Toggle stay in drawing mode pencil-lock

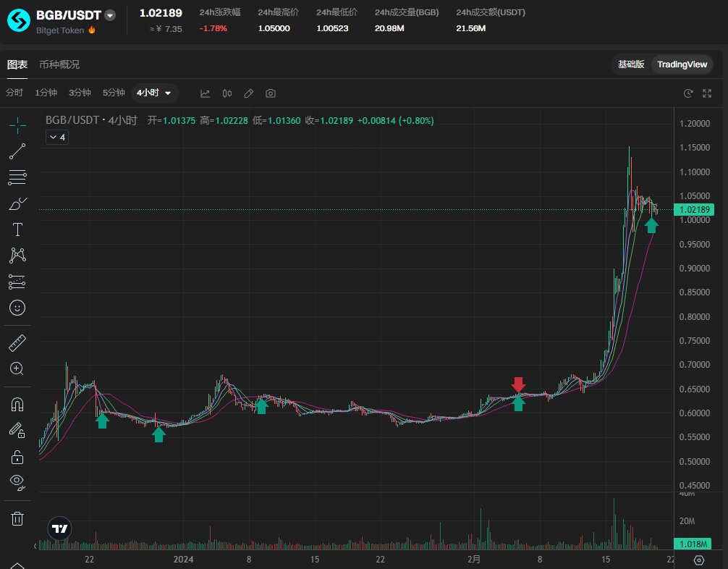[17, 431]
